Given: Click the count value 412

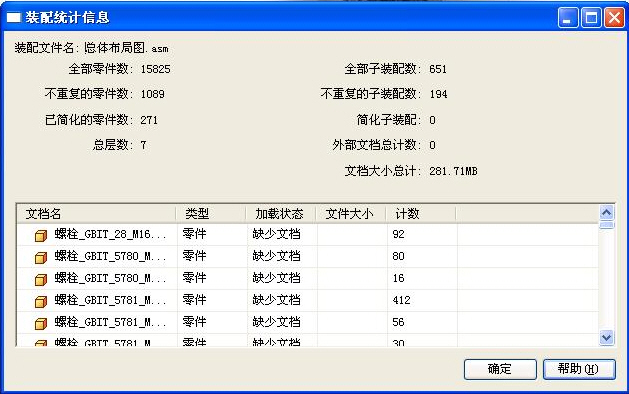Looking at the screenshot, I should (x=401, y=300).
